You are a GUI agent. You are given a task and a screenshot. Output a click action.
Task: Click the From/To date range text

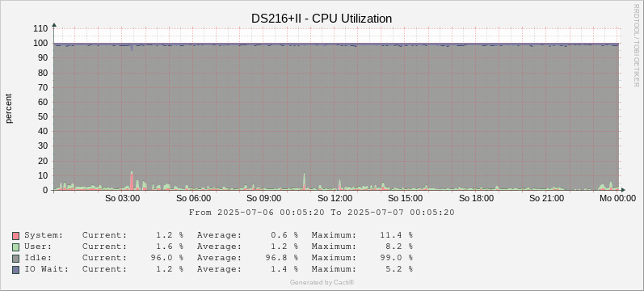(x=322, y=213)
